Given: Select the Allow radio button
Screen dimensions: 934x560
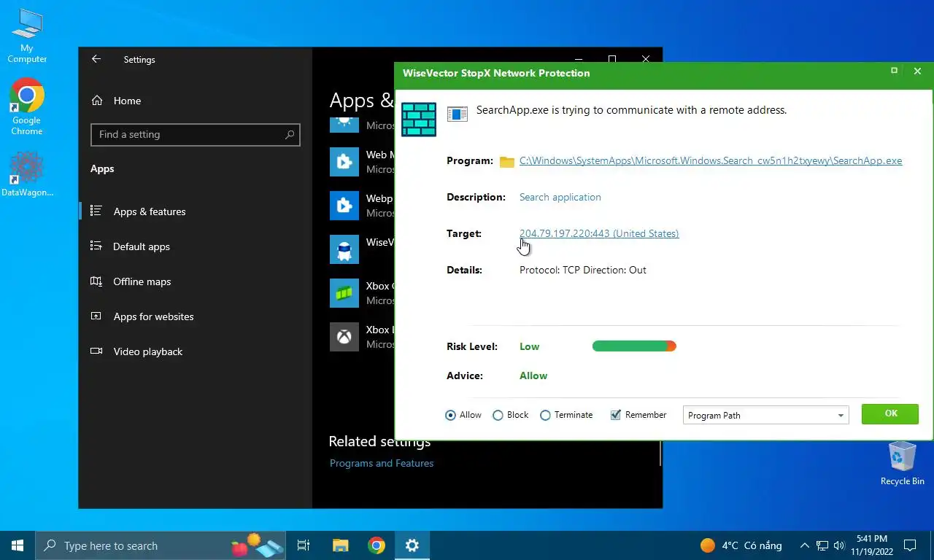Looking at the screenshot, I should [450, 415].
